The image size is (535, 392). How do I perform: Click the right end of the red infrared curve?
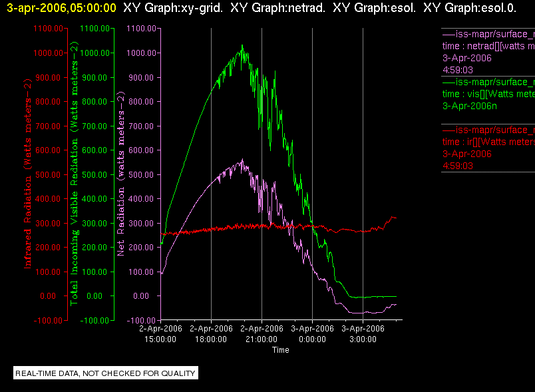click(396, 218)
